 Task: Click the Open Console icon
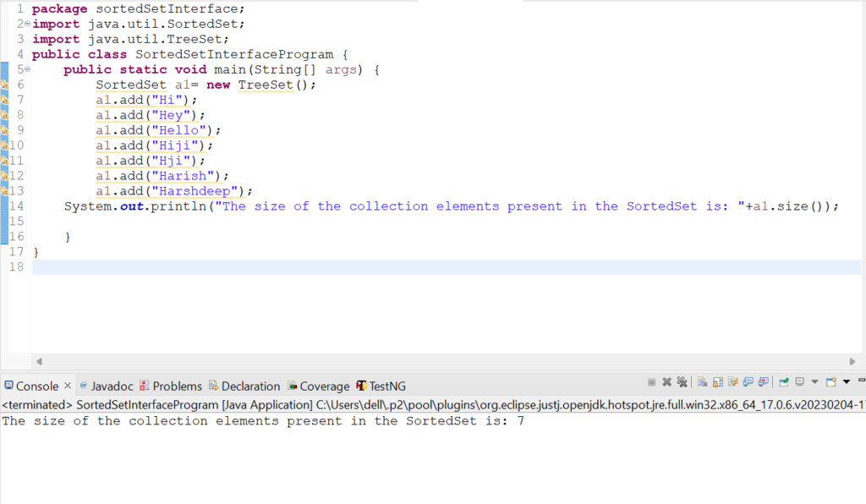pyautogui.click(x=830, y=382)
